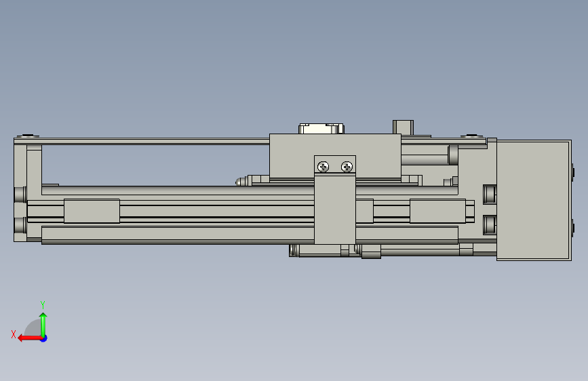The height and width of the screenshot is (381, 588).
Task: Click the red X axis label
Action: pos(14,334)
